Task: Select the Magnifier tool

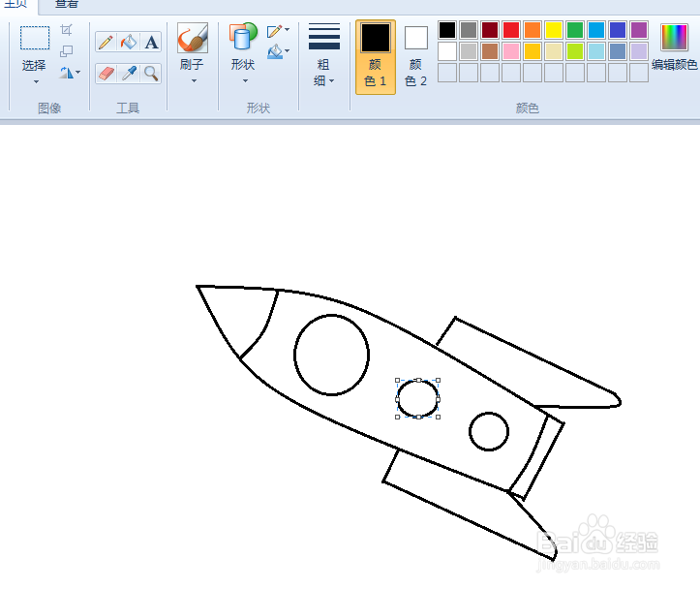Action: point(151,74)
